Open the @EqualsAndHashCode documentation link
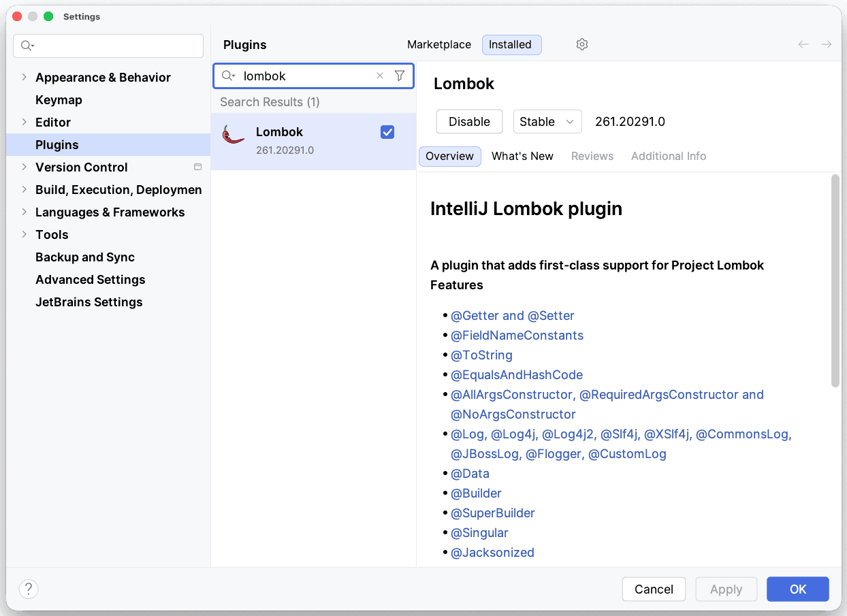The width and height of the screenshot is (847, 616). 516,374
